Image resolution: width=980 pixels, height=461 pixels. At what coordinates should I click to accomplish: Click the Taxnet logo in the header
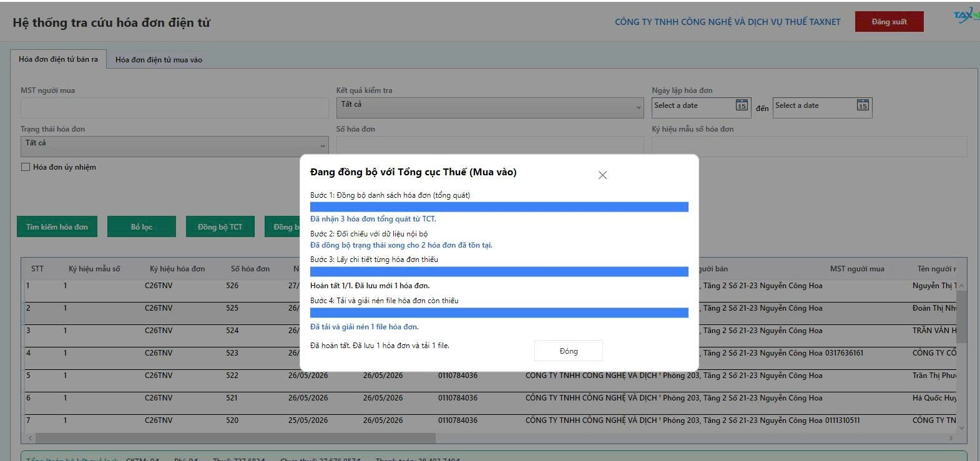(x=967, y=16)
